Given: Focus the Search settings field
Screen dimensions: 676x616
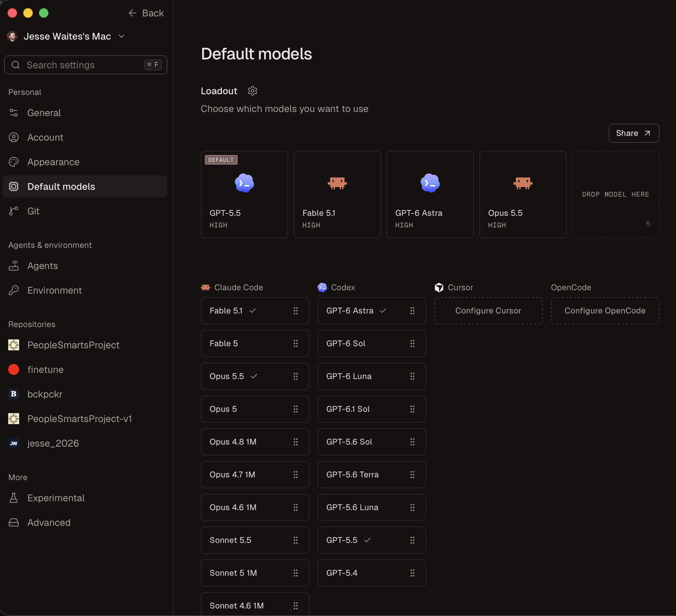Looking at the screenshot, I should click(85, 65).
